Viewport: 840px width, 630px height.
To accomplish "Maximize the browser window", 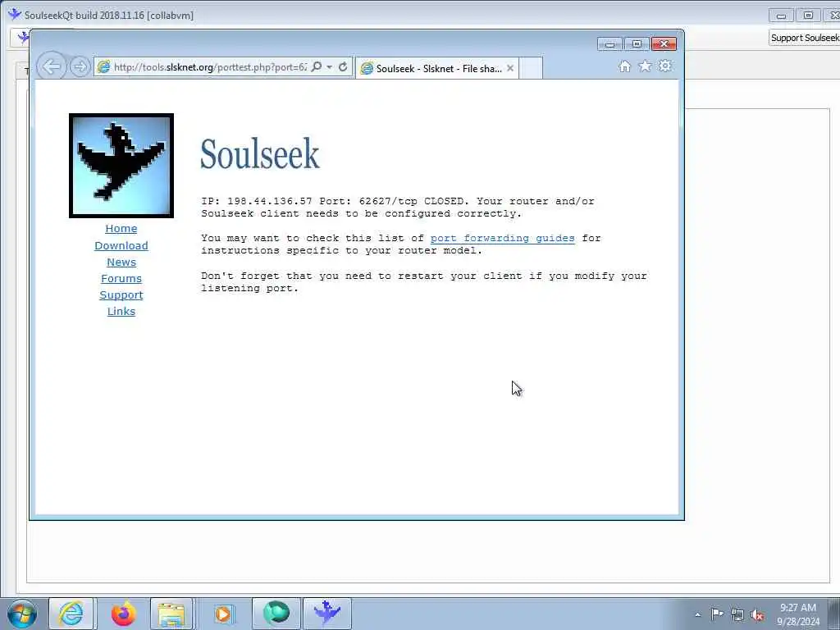I will coord(637,44).
